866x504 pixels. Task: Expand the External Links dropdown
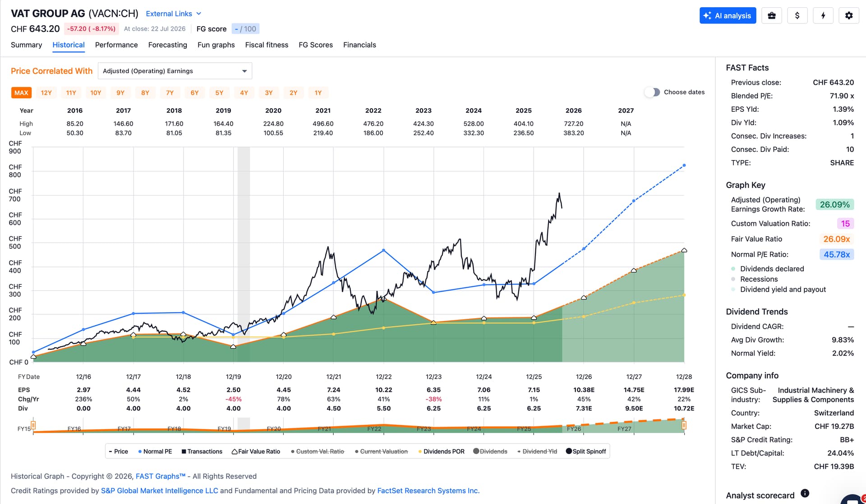click(x=174, y=14)
